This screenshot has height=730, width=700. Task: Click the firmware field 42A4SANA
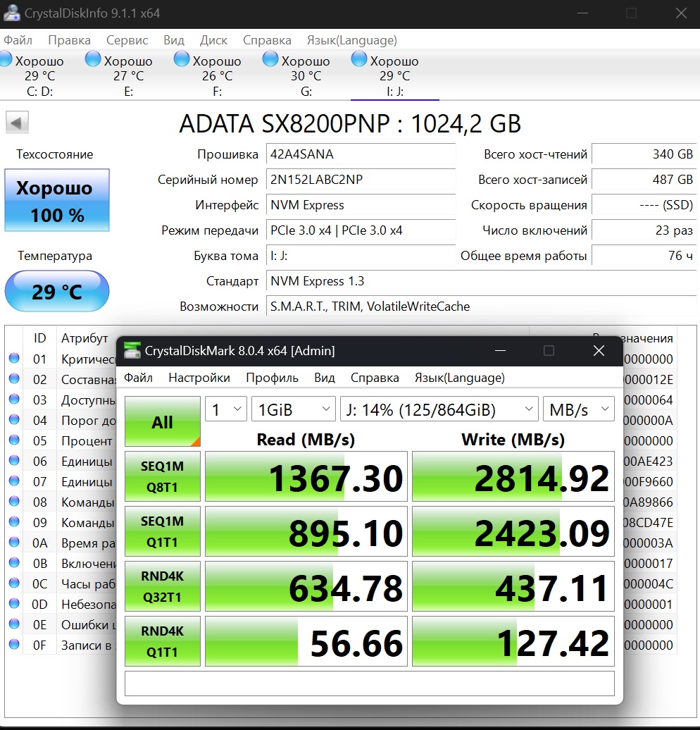click(x=361, y=154)
